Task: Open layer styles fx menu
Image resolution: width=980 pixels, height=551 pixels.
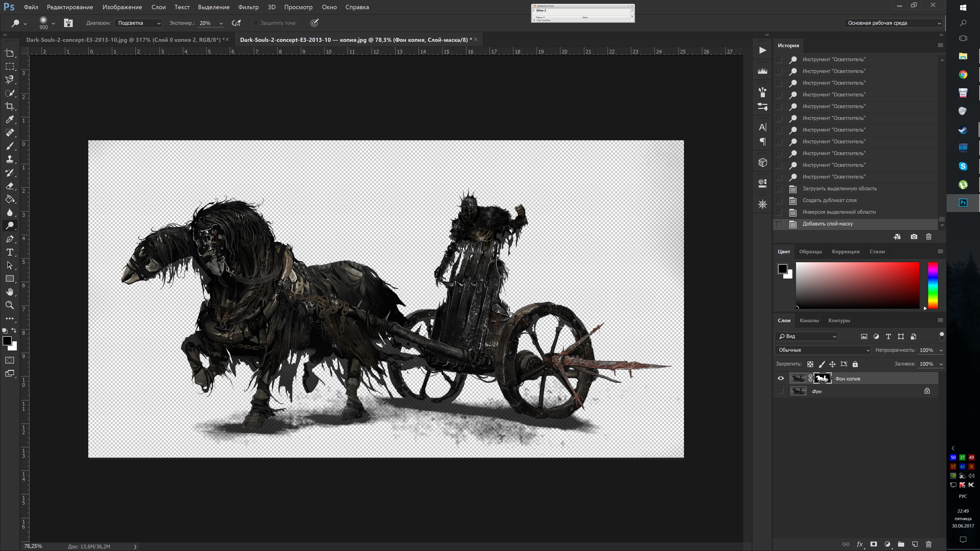Action: pos(860,544)
